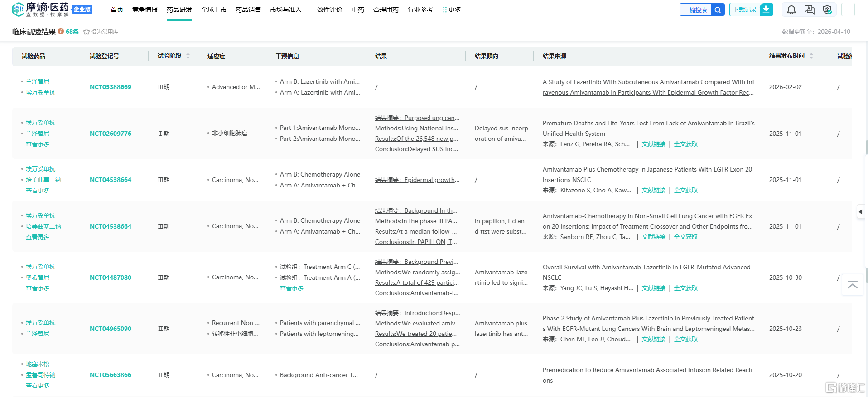The image size is (868, 397).
Task: Click the 下载记录 button
Action: click(x=745, y=10)
